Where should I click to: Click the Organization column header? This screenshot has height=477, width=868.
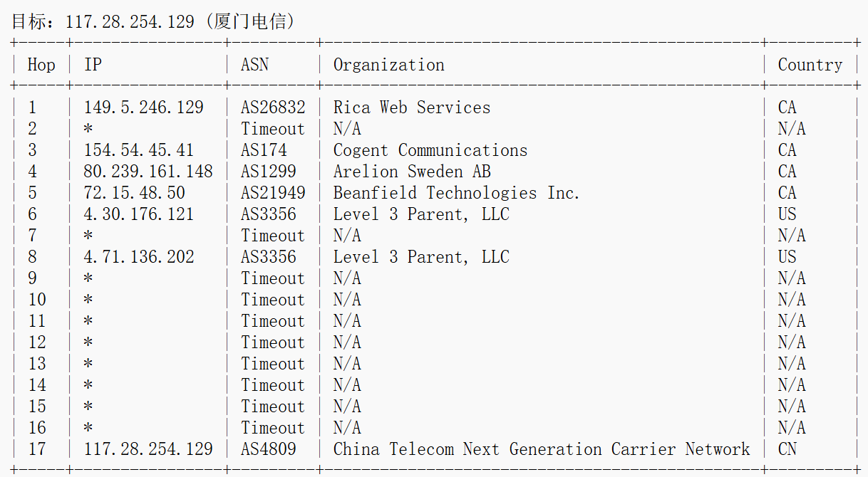389,65
